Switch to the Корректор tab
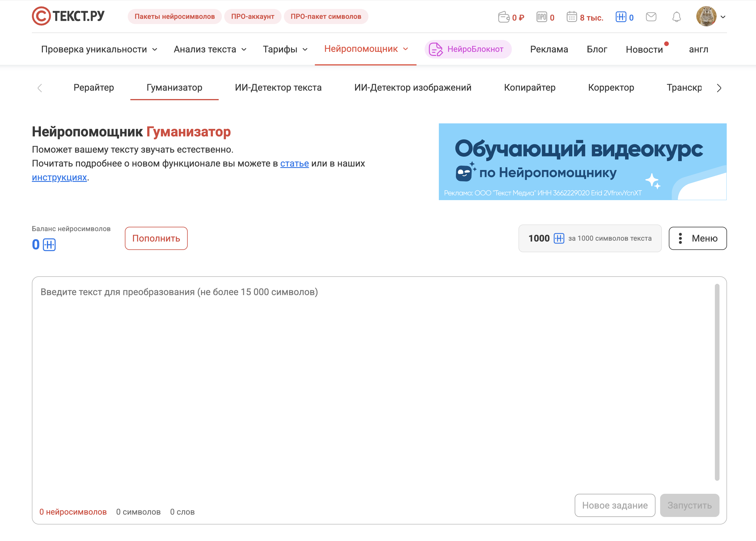This screenshot has width=756, height=541. click(x=611, y=88)
